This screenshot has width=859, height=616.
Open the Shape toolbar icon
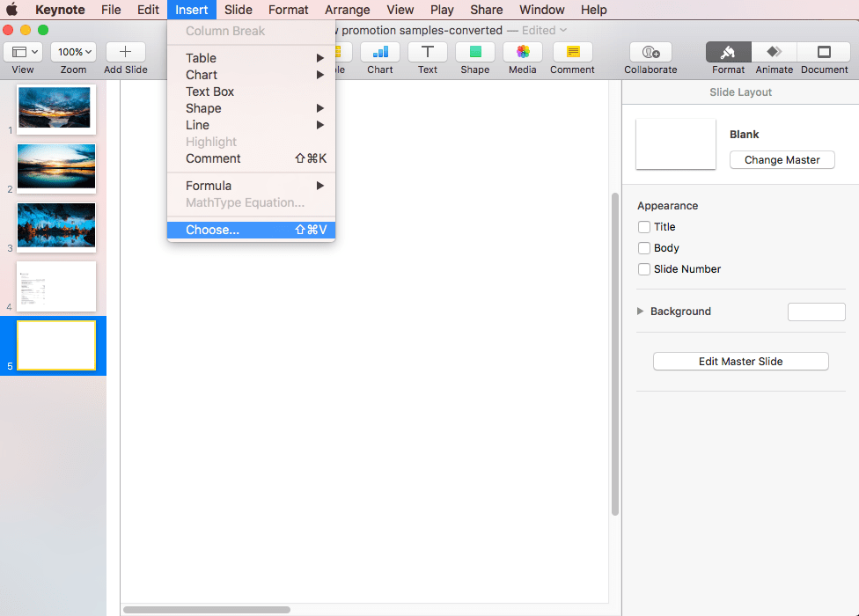(x=475, y=53)
